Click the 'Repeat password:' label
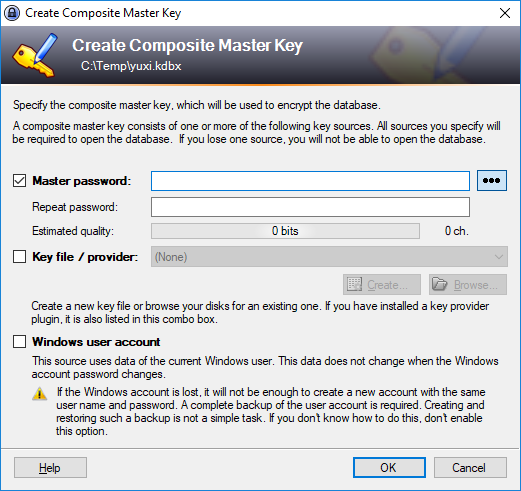The height and width of the screenshot is (491, 521). [75, 207]
